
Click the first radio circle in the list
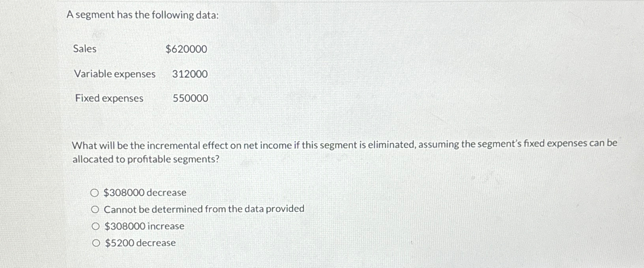pyautogui.click(x=95, y=193)
